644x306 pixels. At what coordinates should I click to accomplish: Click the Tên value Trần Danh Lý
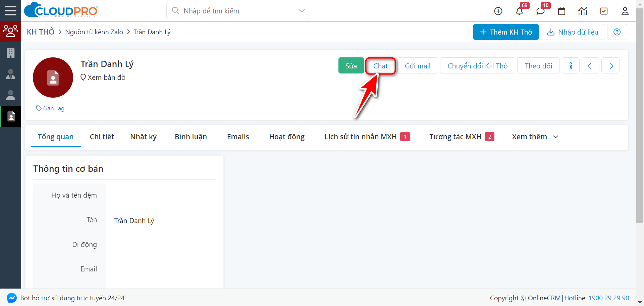click(134, 221)
